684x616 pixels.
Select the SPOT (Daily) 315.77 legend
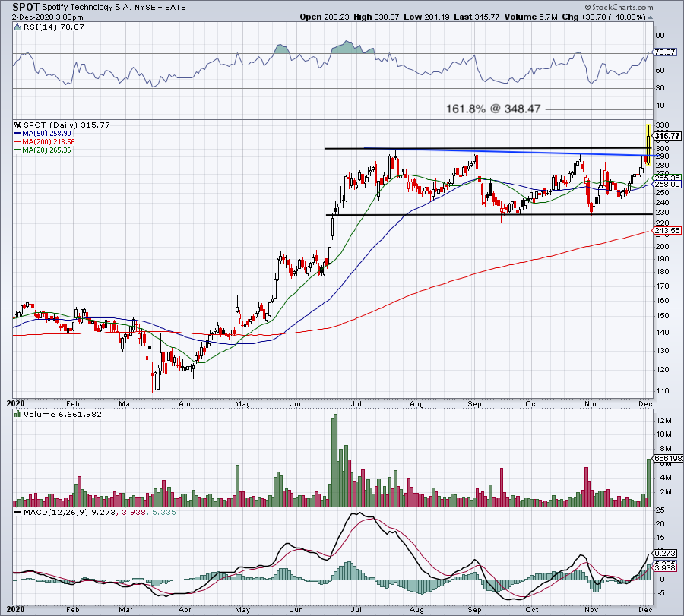67,125
